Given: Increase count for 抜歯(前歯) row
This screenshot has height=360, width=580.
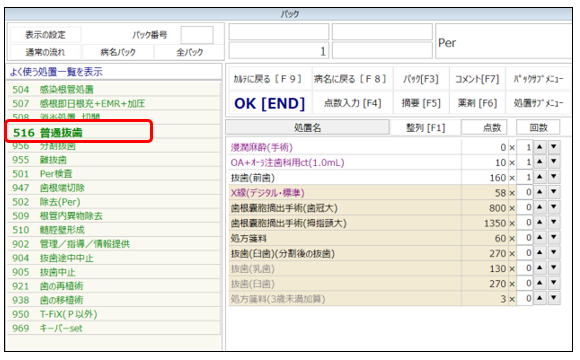Looking at the screenshot, I should click(x=540, y=178).
